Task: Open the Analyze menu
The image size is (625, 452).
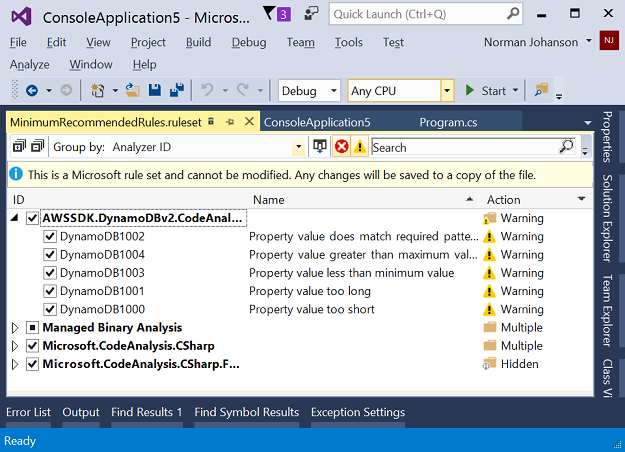Action: [x=29, y=65]
